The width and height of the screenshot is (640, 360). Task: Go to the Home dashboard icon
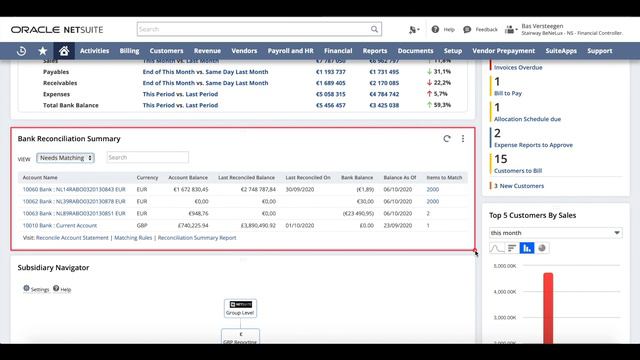click(x=64, y=51)
